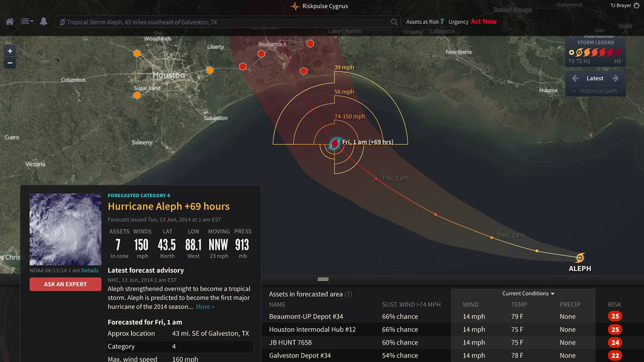This screenshot has height=362, width=644.
Task: Sort by the RISK column header
Action: tap(614, 305)
